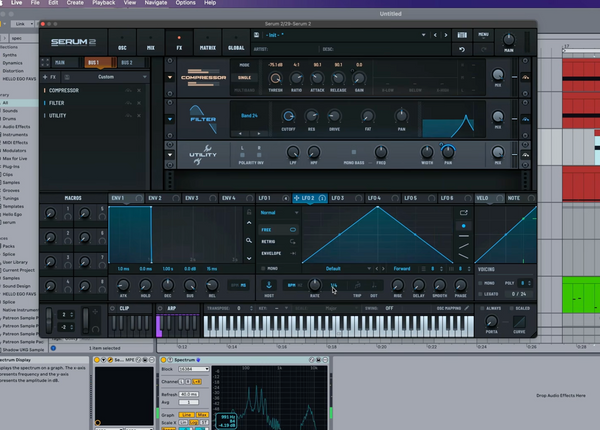Open the Spectrum Block size dropdown

coord(194,369)
